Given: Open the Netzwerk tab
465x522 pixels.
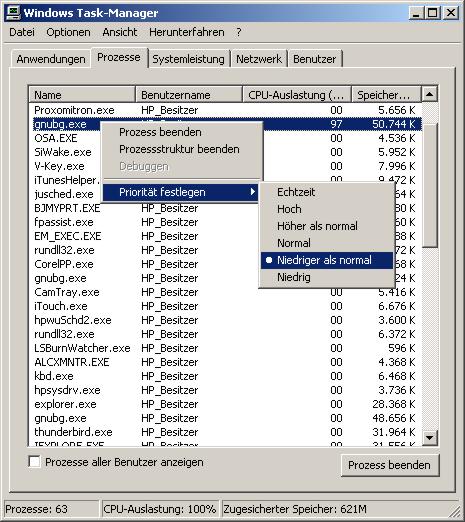Looking at the screenshot, I should 259,59.
